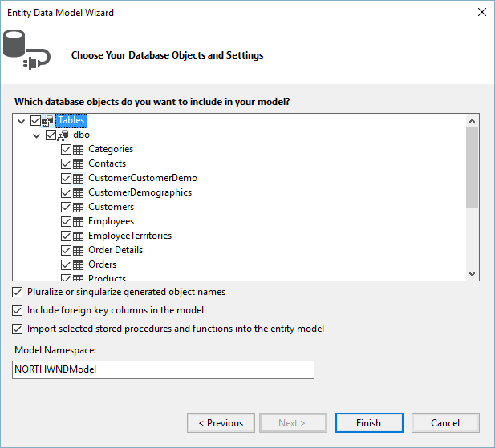Uncheck the CustomerCustomerDemo checkbox
This screenshot has width=495, height=448.
[66, 179]
